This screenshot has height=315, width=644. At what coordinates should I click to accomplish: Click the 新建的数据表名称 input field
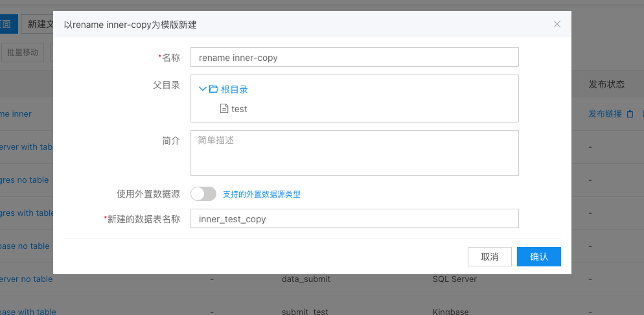point(354,218)
